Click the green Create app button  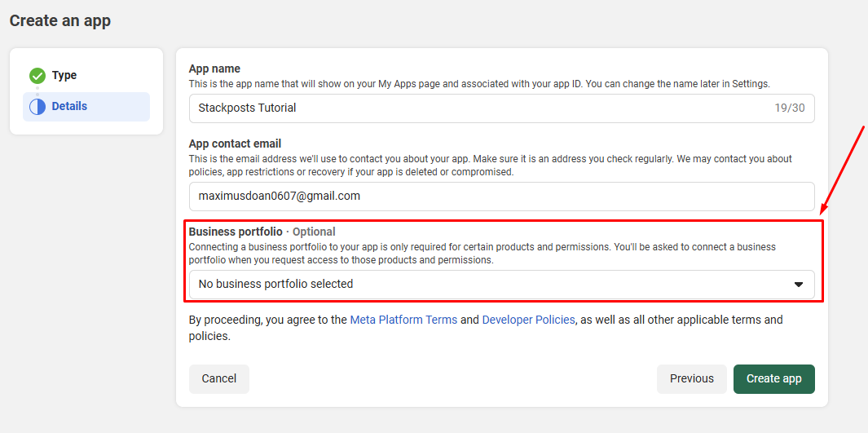pos(773,378)
